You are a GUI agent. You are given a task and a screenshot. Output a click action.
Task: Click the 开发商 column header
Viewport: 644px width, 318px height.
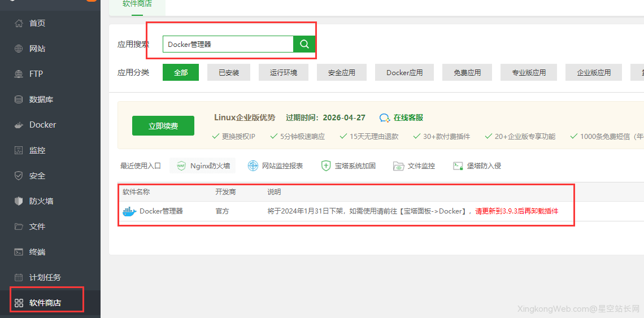pos(225,192)
